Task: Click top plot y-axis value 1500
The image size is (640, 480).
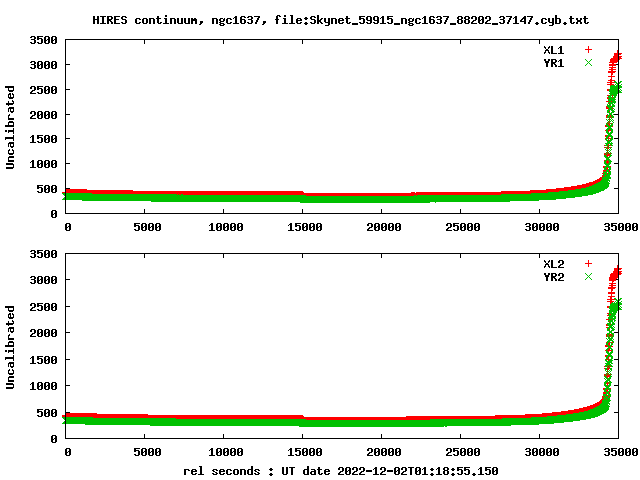Action: (x=43, y=139)
